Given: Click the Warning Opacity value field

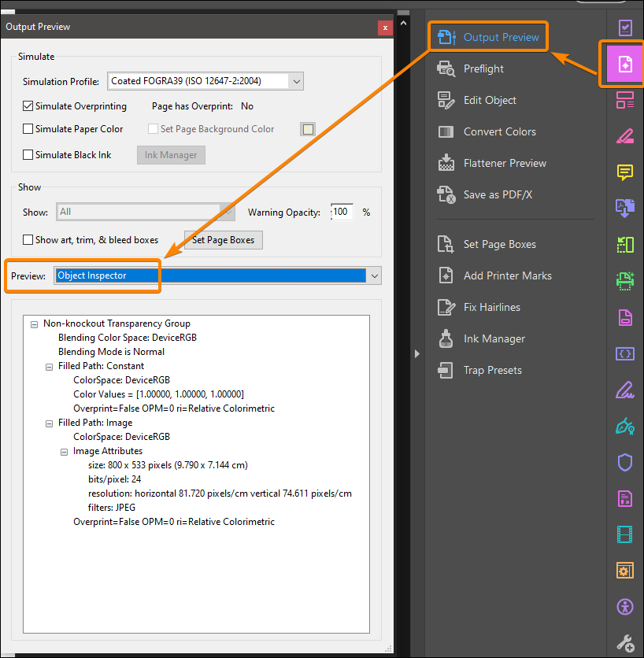Looking at the screenshot, I should 342,212.
